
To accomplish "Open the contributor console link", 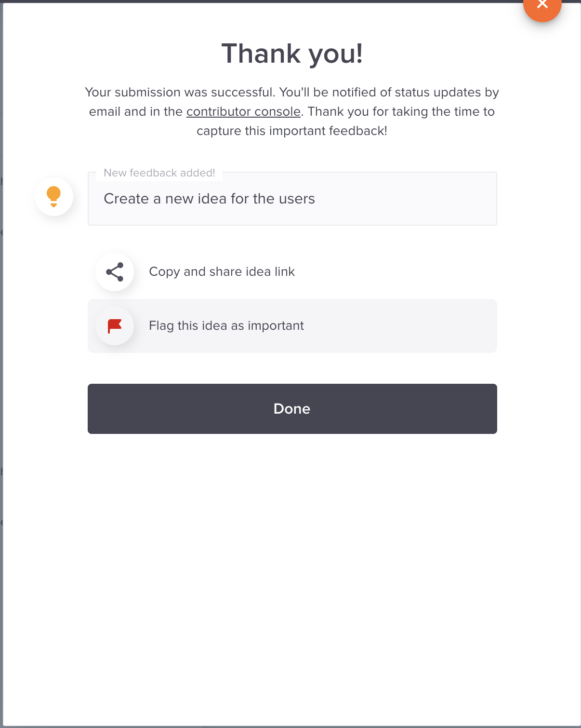I will [x=243, y=111].
